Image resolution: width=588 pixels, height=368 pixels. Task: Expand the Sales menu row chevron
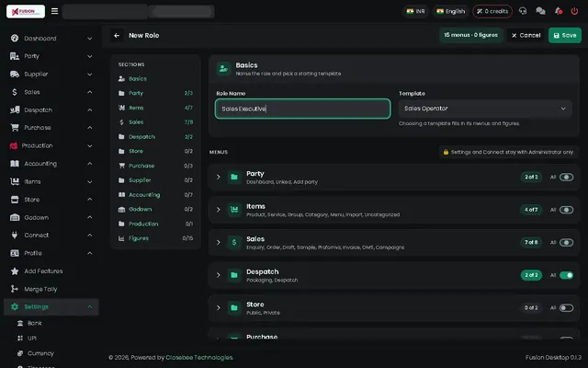[x=219, y=242]
